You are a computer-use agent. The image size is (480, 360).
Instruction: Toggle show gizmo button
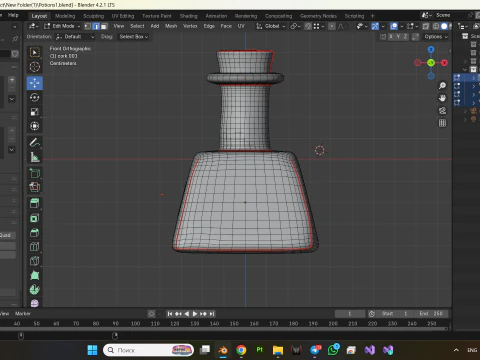coord(375,26)
